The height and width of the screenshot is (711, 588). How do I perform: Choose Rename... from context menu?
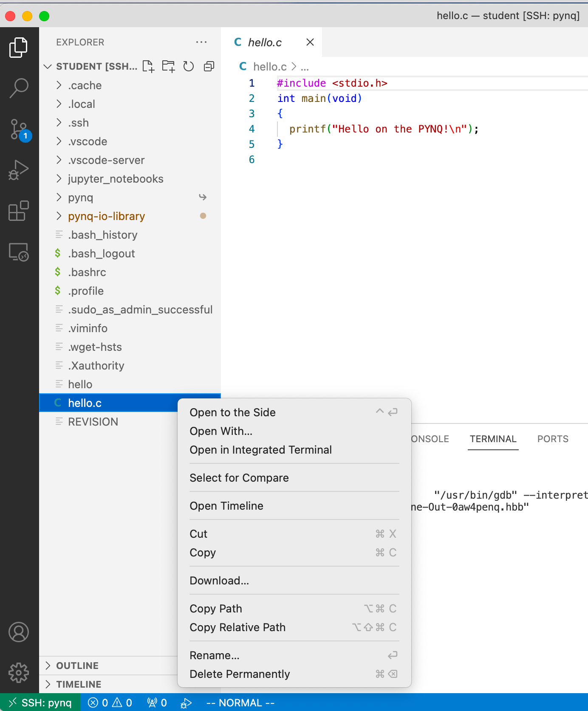click(x=294, y=655)
